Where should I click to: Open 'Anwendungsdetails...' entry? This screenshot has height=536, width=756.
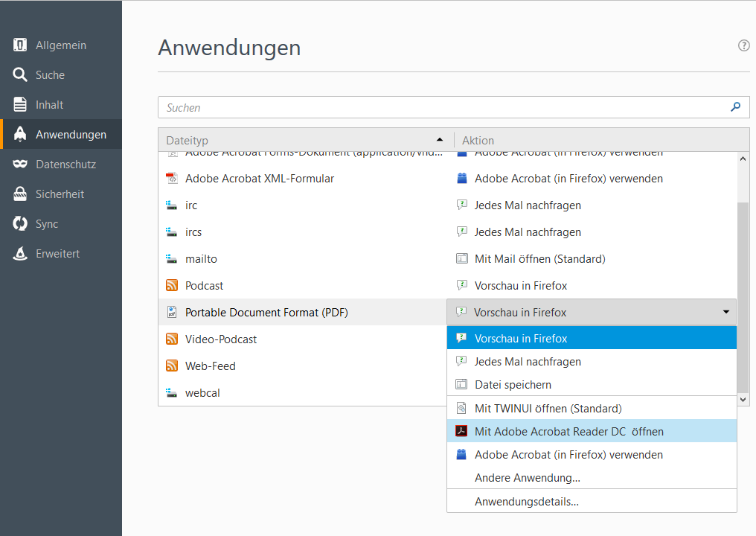(x=592, y=501)
